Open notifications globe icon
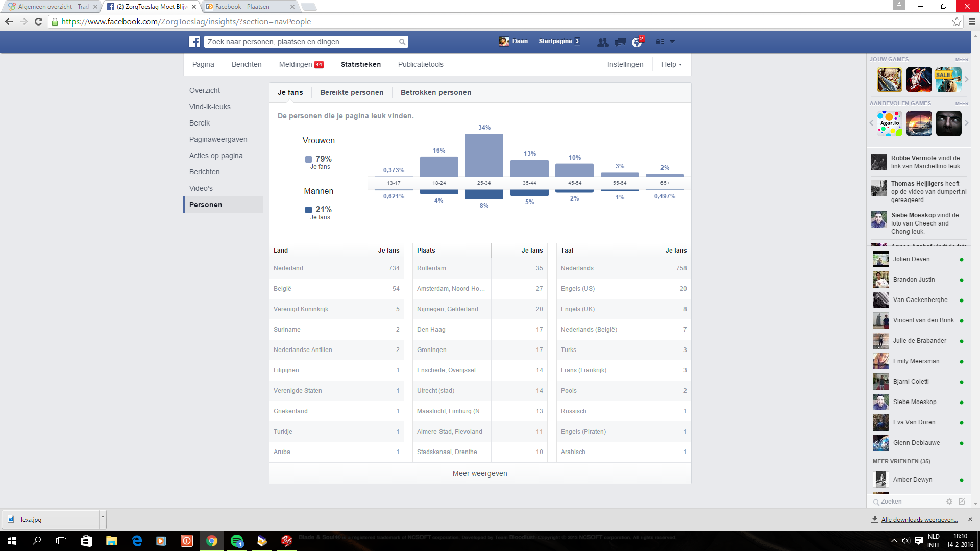Screen dimensions: 980x551 pyautogui.click(x=636, y=42)
